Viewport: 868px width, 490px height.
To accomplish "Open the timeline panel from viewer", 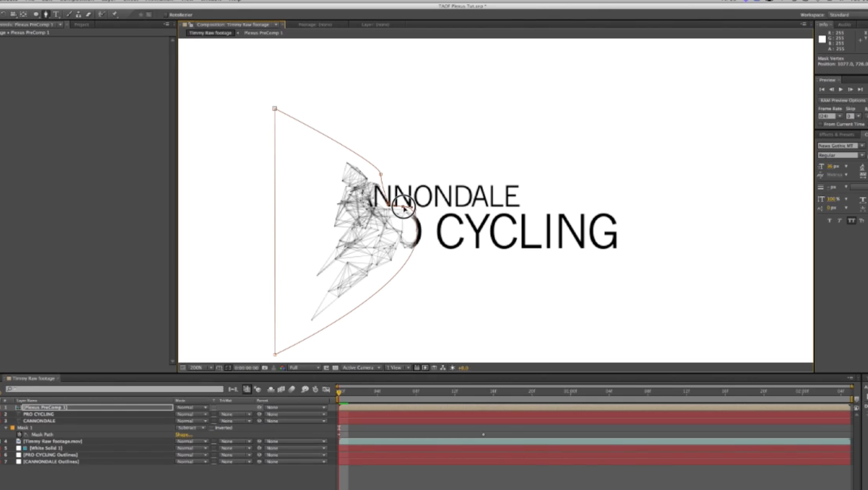I will [434, 368].
